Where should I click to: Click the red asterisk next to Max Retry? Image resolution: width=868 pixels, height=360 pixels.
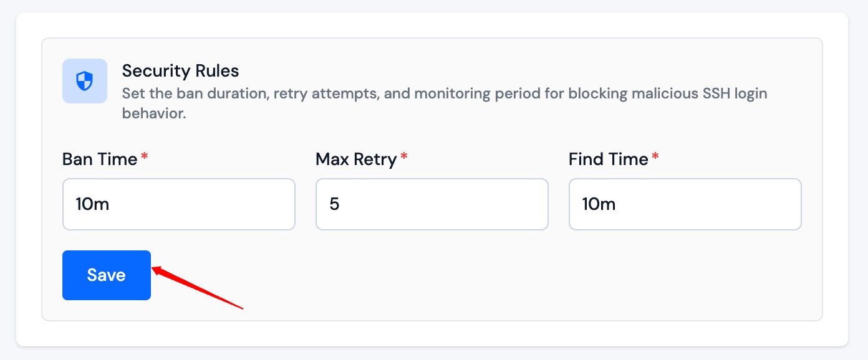[403, 156]
